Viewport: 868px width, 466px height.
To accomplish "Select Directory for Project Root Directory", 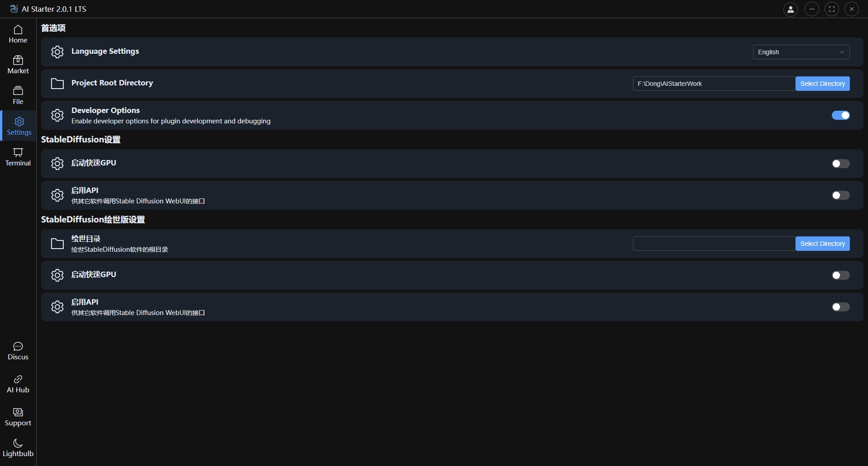I will click(x=822, y=84).
